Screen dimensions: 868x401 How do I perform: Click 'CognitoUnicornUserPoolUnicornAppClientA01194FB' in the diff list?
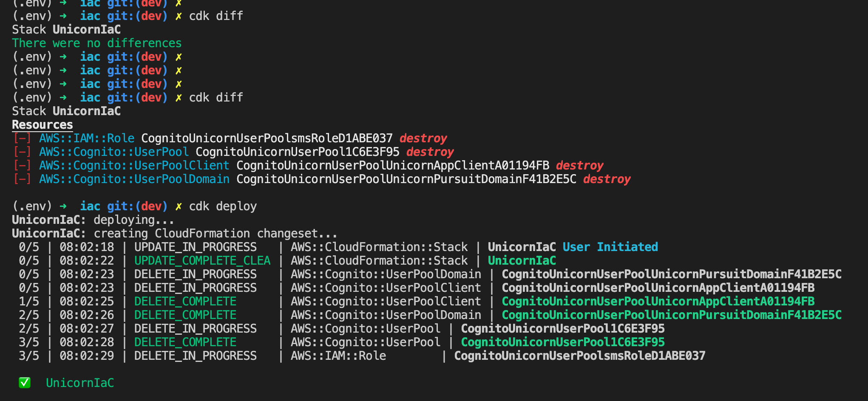point(393,166)
